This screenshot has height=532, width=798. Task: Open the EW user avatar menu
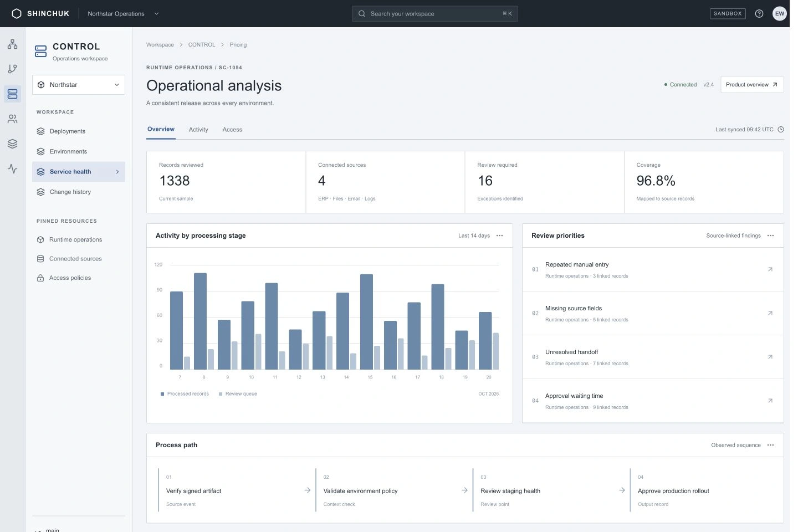pos(780,13)
